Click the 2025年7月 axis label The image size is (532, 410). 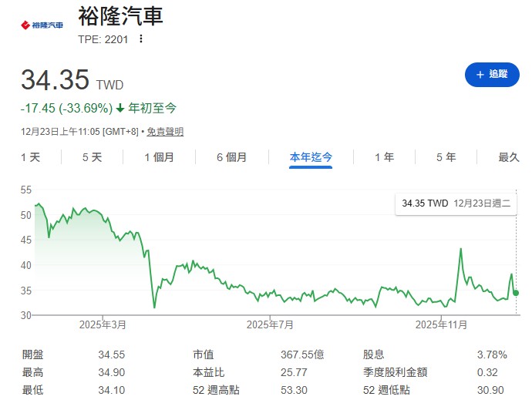coord(270,325)
